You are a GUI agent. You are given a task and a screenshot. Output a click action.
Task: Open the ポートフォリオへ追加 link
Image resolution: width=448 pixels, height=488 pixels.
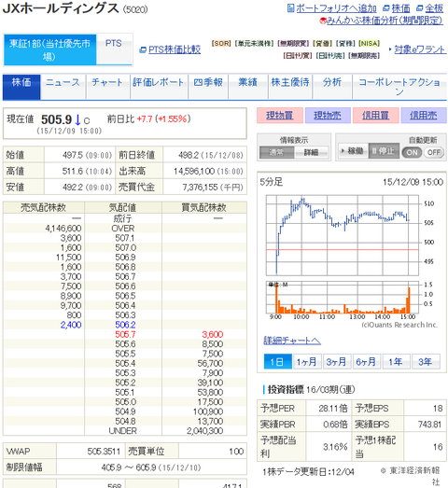click(x=336, y=8)
